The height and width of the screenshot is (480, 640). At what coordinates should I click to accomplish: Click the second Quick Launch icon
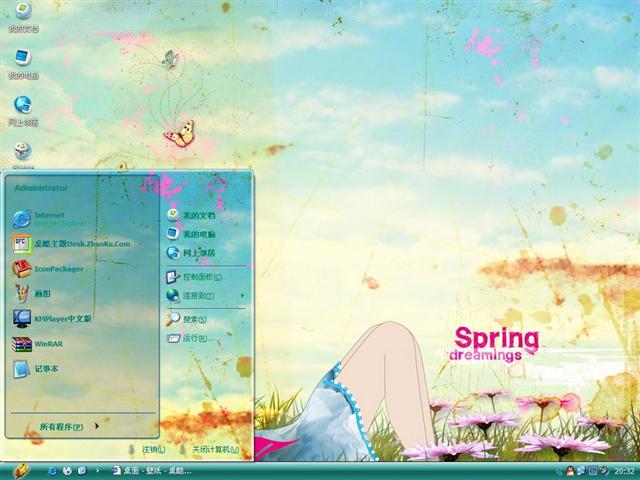(67, 471)
